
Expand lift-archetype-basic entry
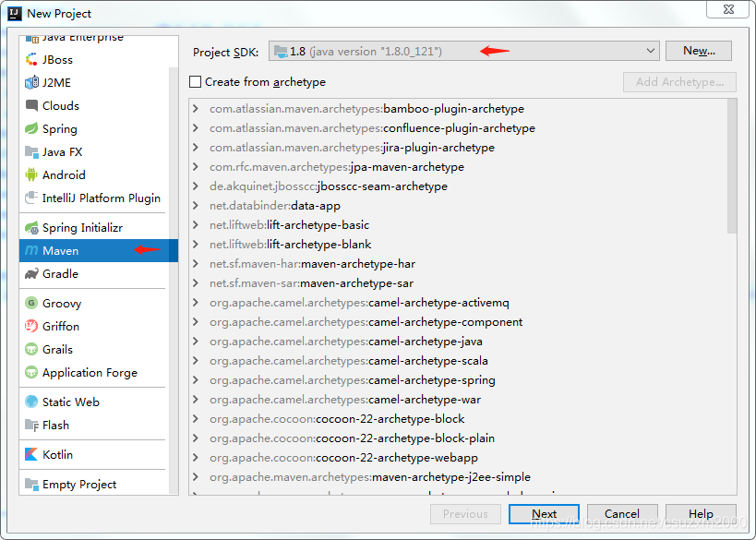(x=196, y=224)
